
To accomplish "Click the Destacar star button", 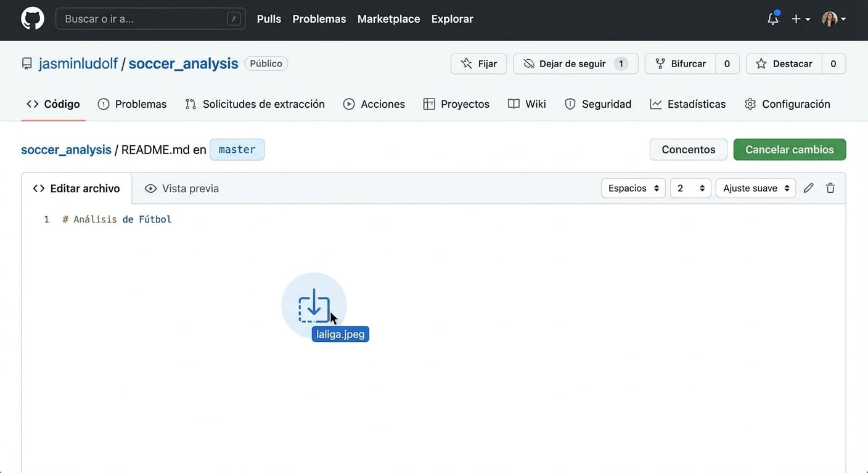I will pos(784,63).
